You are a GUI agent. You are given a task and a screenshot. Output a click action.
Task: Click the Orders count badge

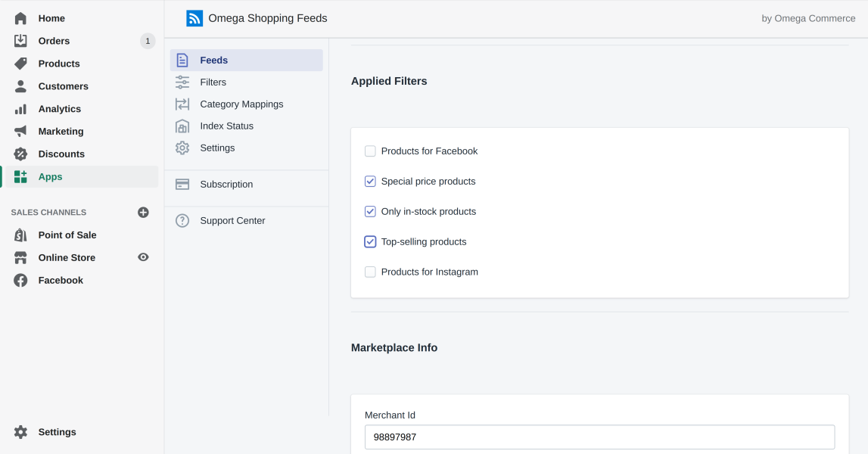(148, 41)
